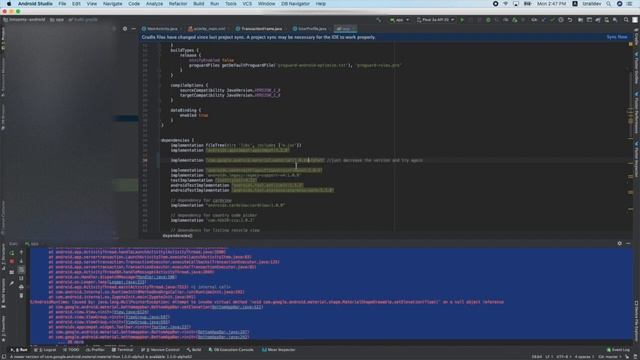Open the Refactor menu

[178, 4]
